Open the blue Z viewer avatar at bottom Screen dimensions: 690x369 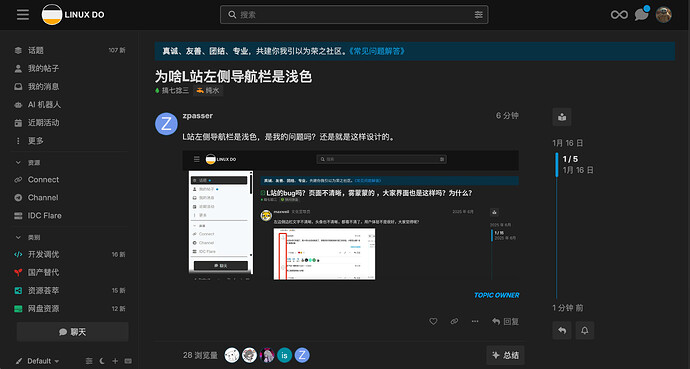pyautogui.click(x=302, y=355)
